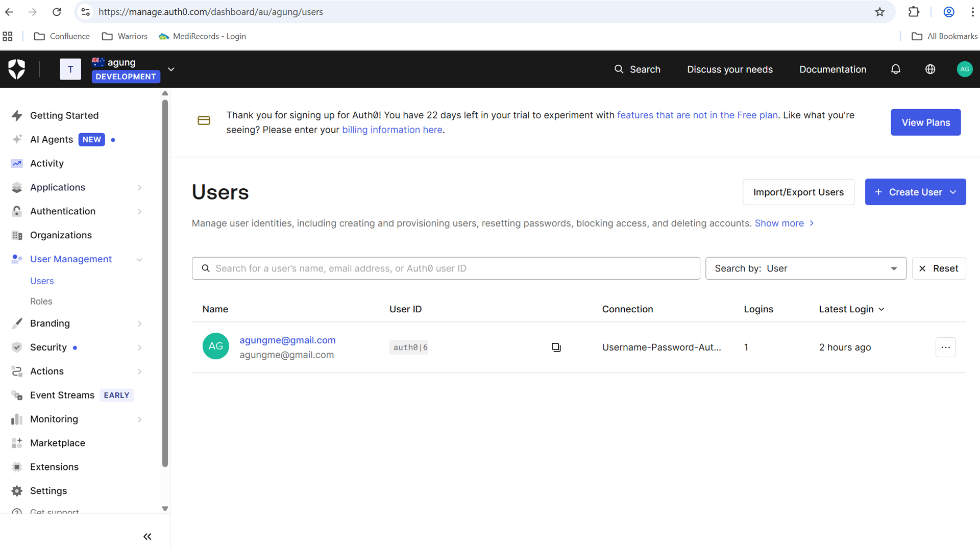Go to Activity in the sidebar

(x=47, y=163)
